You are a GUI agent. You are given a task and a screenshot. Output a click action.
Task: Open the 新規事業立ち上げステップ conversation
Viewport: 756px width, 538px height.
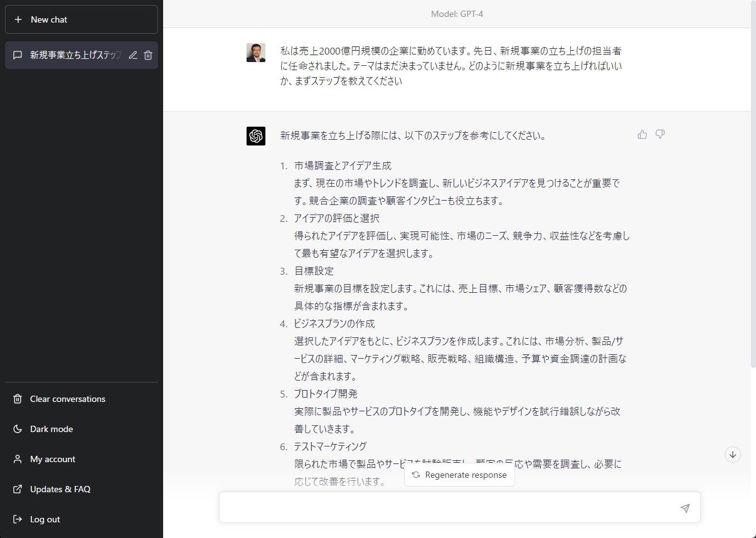coord(74,55)
